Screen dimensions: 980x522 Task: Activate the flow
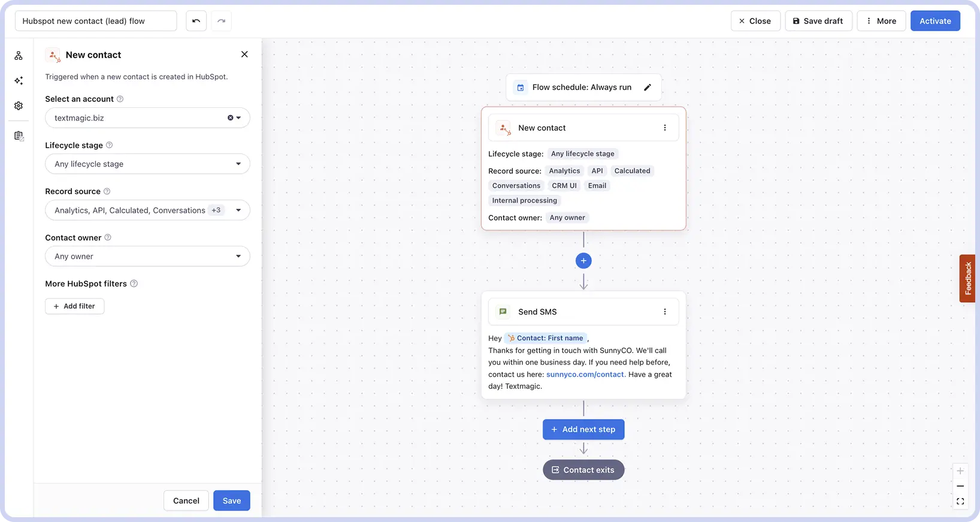click(935, 21)
